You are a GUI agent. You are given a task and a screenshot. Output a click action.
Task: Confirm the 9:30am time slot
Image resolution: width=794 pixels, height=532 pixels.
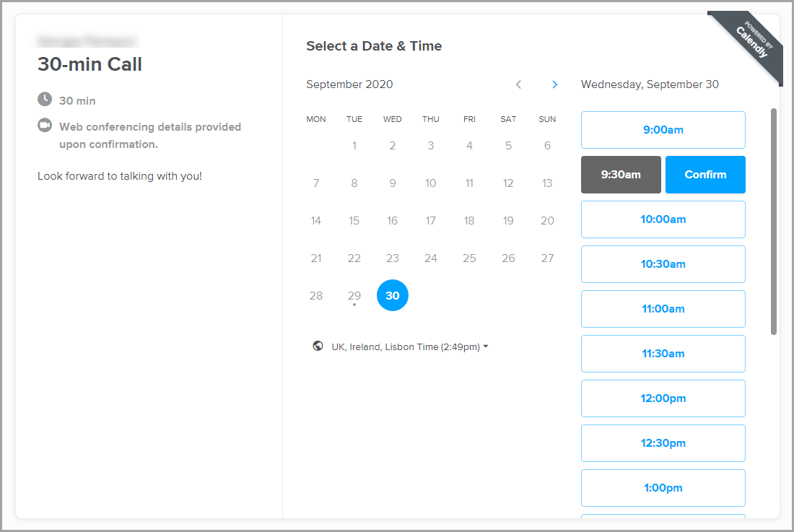(x=705, y=175)
